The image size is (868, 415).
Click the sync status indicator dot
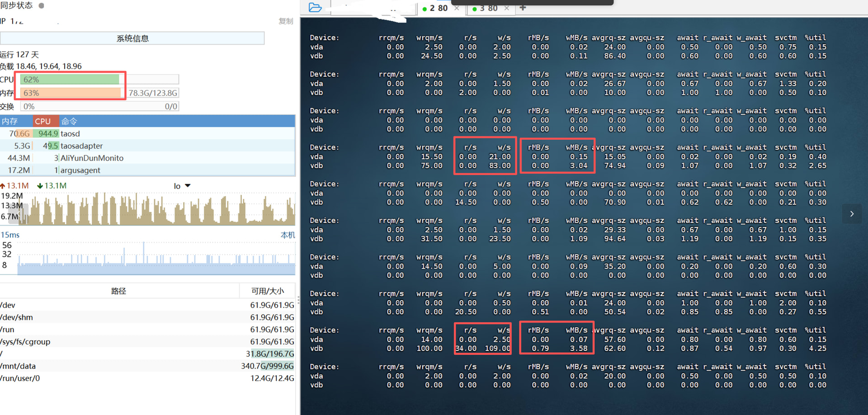[x=42, y=6]
